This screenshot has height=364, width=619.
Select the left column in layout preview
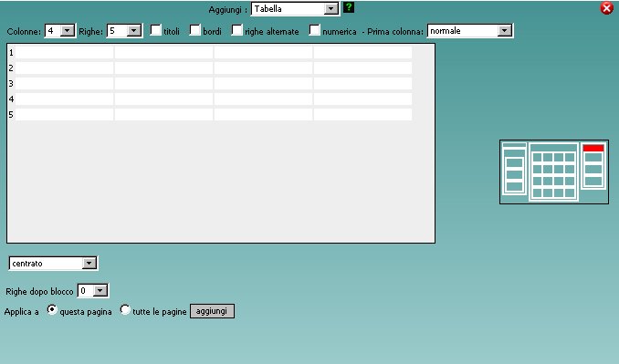pos(514,169)
